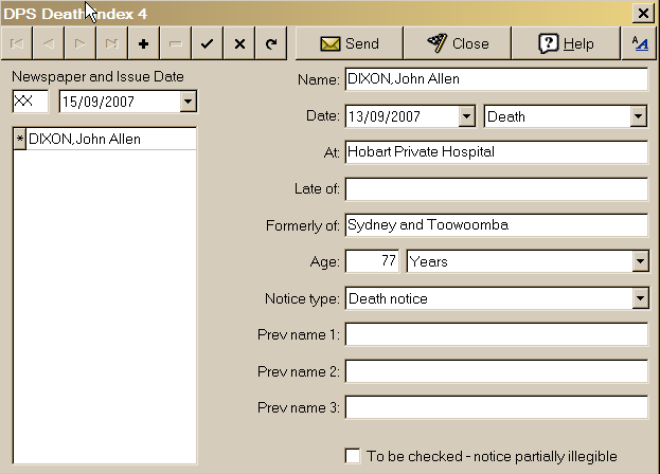Click the cancel edit X icon
The image size is (660, 474).
239,44
